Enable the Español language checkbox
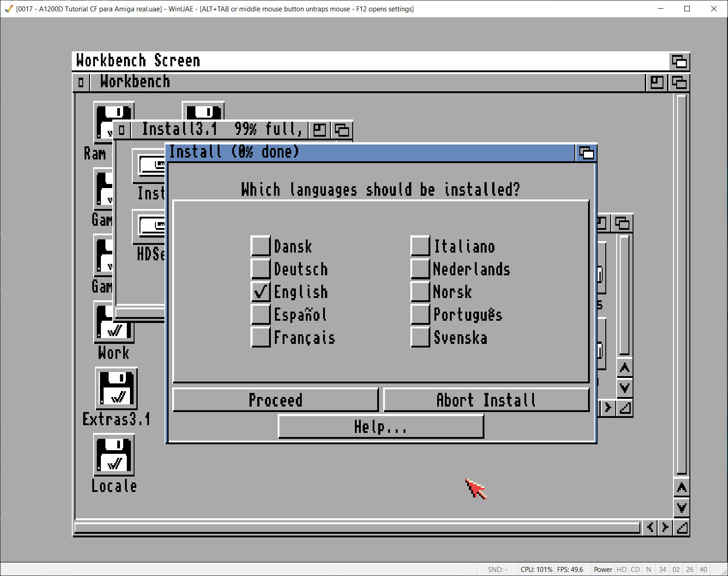 point(261,314)
